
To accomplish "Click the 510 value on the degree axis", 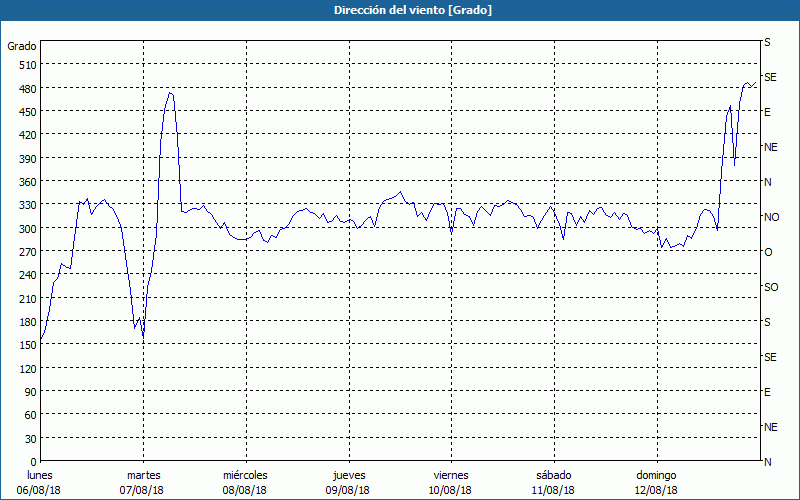I will tap(28, 65).
